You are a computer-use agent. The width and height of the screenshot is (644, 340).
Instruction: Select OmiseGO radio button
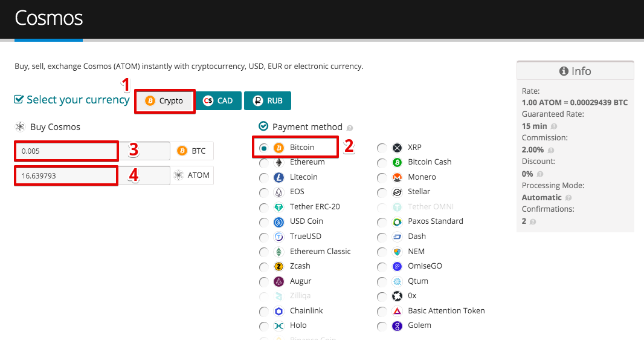382,267
